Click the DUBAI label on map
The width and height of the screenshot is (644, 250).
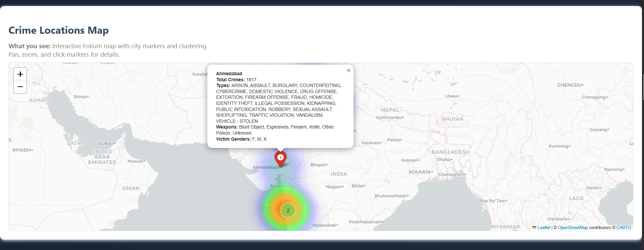tap(106, 143)
